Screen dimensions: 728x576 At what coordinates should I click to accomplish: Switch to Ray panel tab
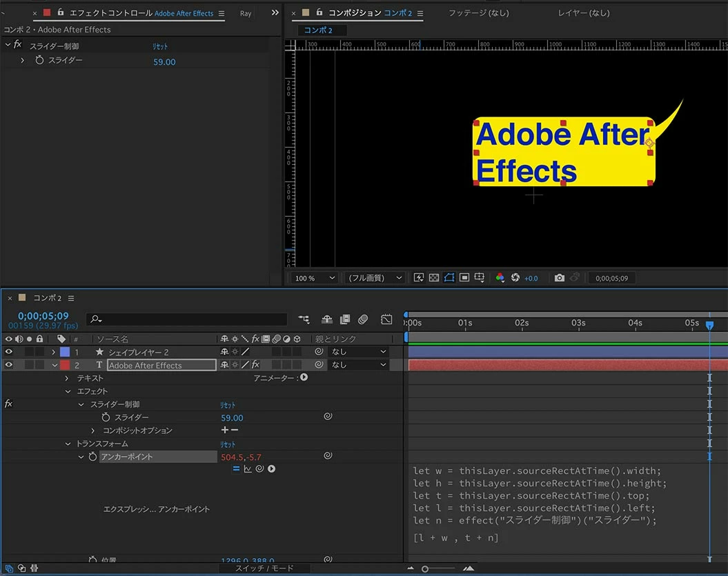tap(246, 13)
